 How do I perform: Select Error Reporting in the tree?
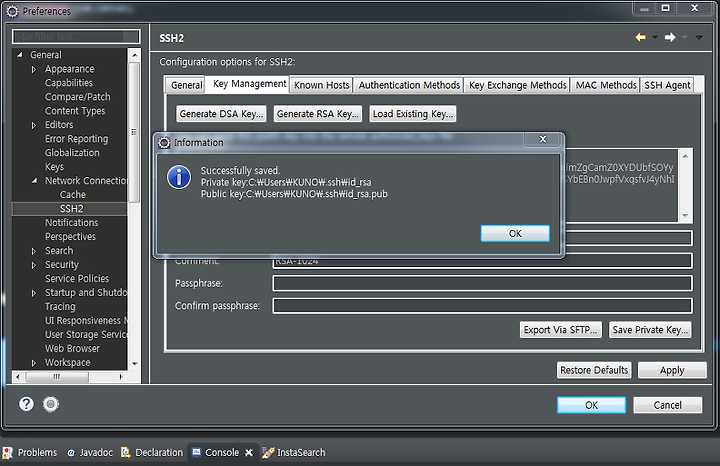coord(76,139)
